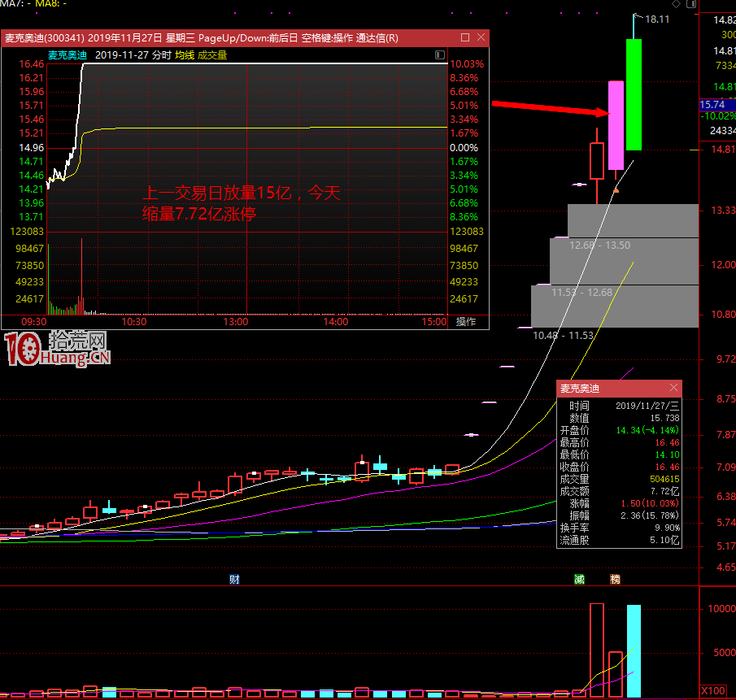Click the 流通股 5.10亿 value
Image resolution: width=736 pixels, height=700 pixels.
(664, 540)
